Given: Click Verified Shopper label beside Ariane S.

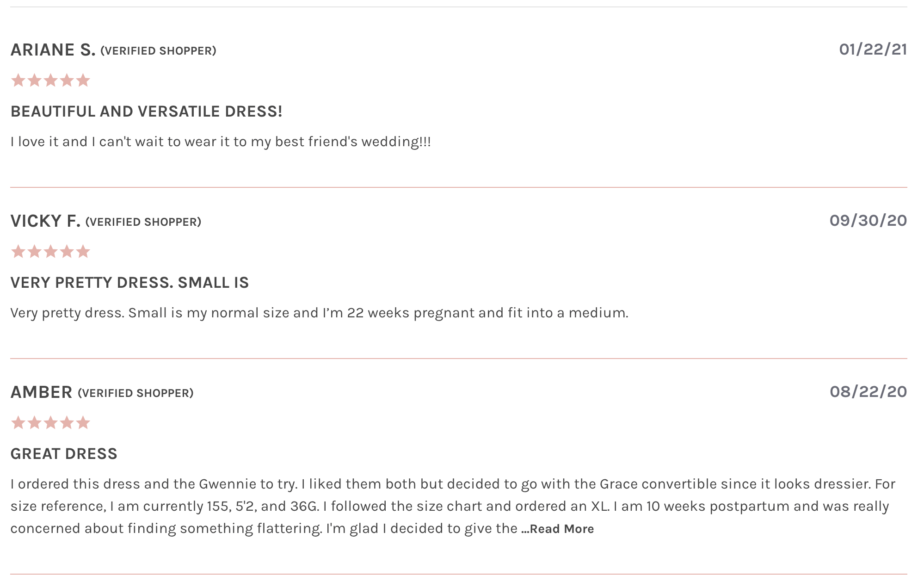Looking at the screenshot, I should [x=158, y=51].
